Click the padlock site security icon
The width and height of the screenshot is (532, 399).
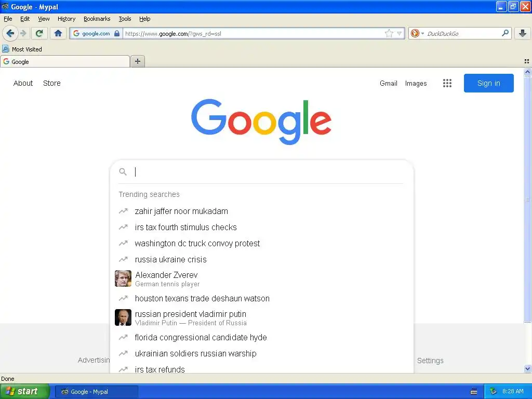(117, 33)
